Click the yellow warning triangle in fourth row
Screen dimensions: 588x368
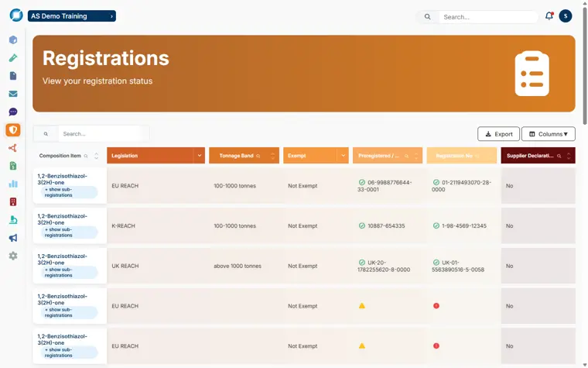click(x=362, y=306)
